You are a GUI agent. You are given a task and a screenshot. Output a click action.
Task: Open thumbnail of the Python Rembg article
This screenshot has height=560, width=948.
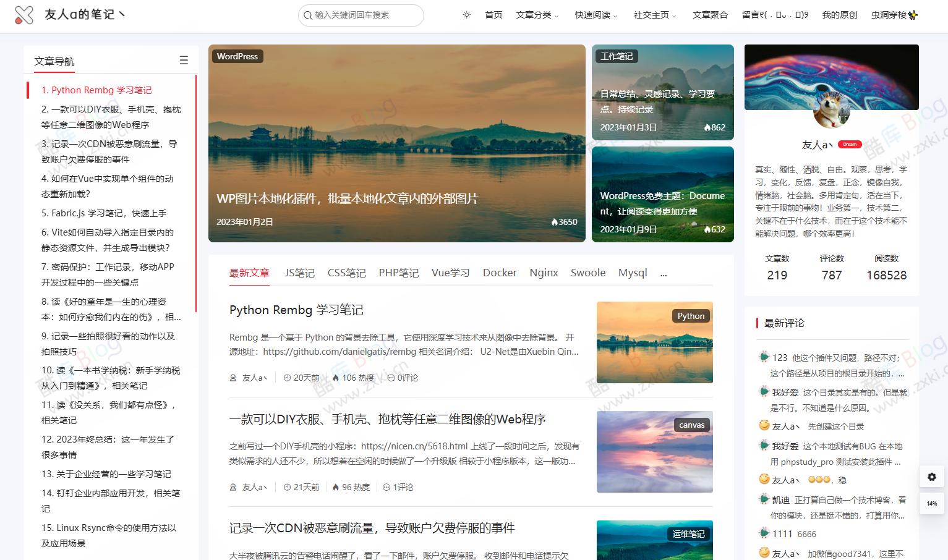coord(655,342)
